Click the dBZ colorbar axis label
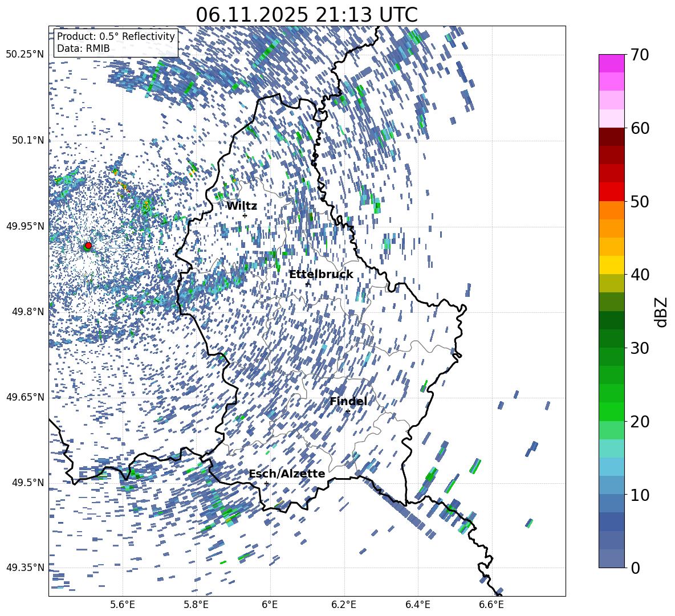This screenshot has width=675, height=616. click(661, 312)
